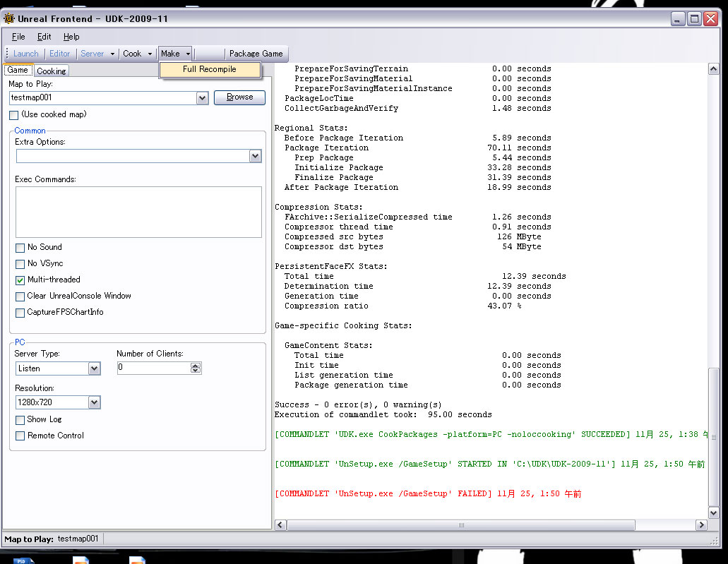Click the Number of Clients spinner arrows

click(x=196, y=368)
